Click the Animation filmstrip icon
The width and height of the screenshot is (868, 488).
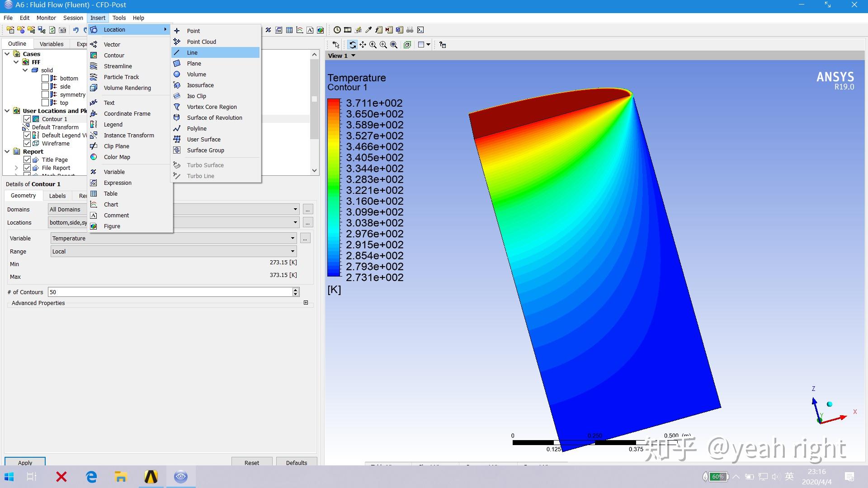point(348,30)
